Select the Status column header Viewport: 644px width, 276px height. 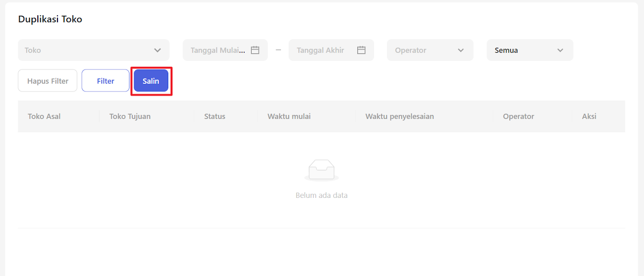(214, 116)
